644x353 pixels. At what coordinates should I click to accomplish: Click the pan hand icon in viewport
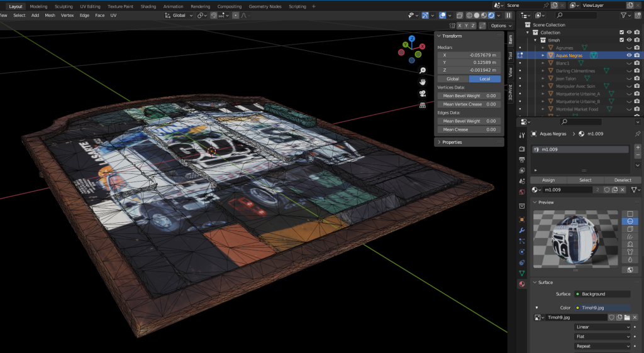tap(422, 82)
